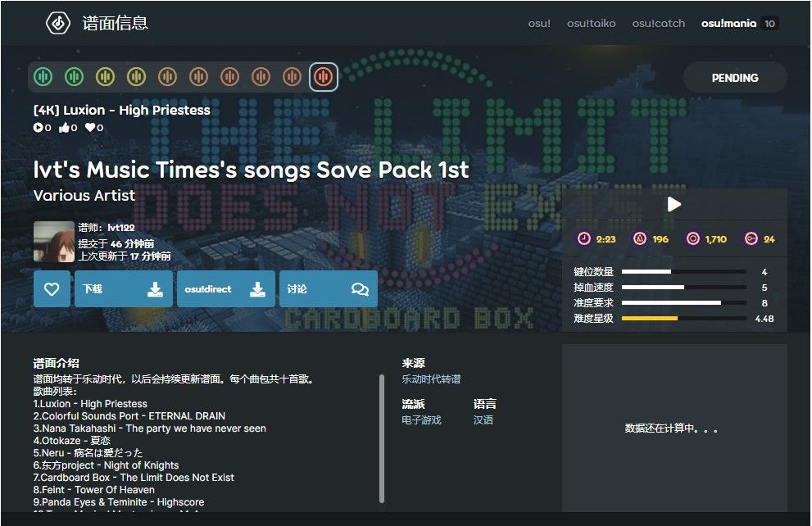The width and height of the screenshot is (812, 526).
Task: Click the yellow 难度星级 star rating bar
Action: tap(683, 319)
